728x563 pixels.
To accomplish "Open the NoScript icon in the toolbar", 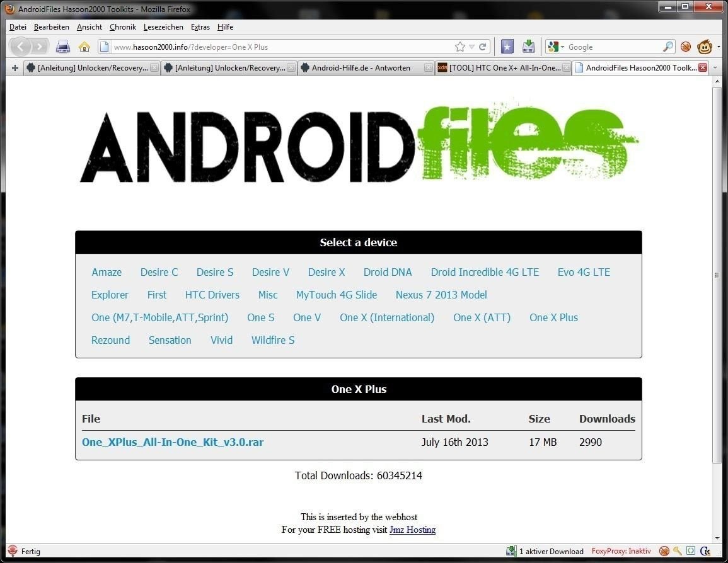I will (686, 47).
